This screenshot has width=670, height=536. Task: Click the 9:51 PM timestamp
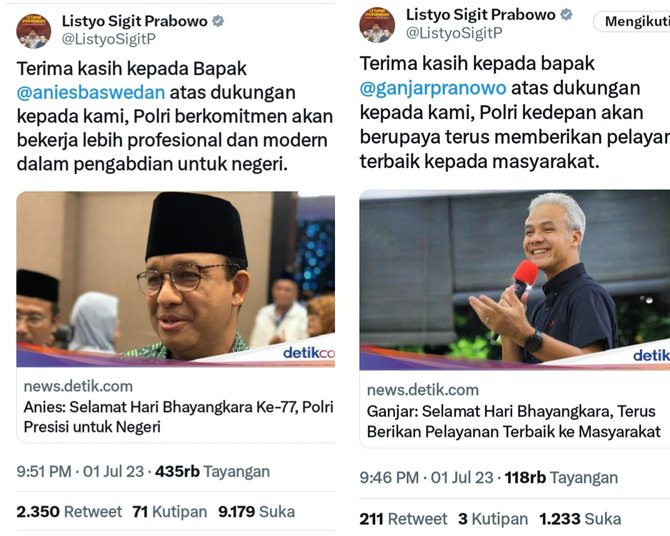click(80, 471)
